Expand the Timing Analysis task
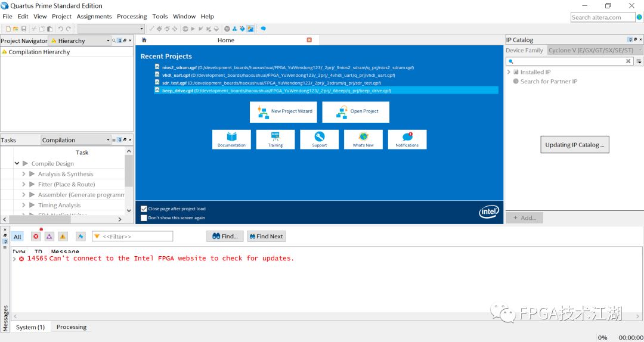 click(24, 205)
